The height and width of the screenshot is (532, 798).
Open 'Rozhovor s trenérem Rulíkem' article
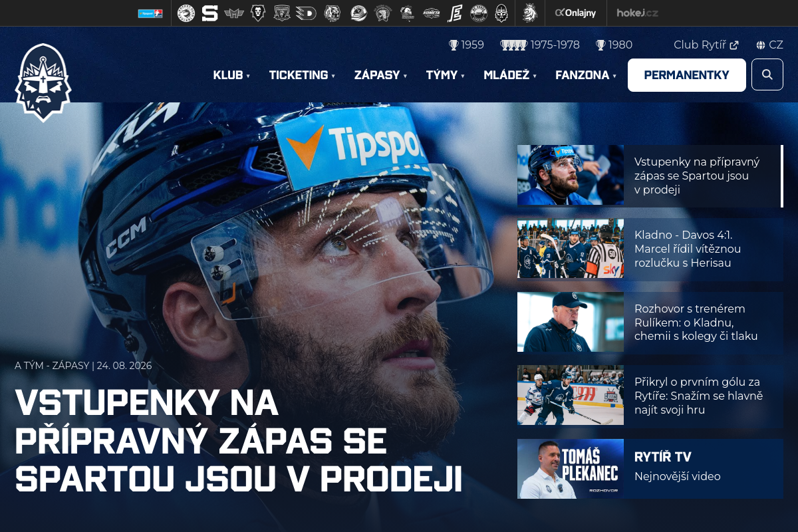click(x=650, y=322)
